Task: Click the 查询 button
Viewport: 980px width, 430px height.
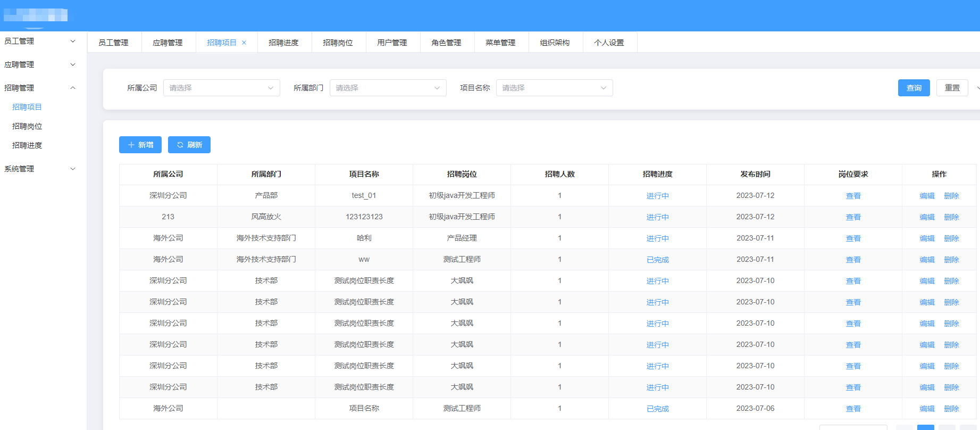Action: (x=914, y=88)
